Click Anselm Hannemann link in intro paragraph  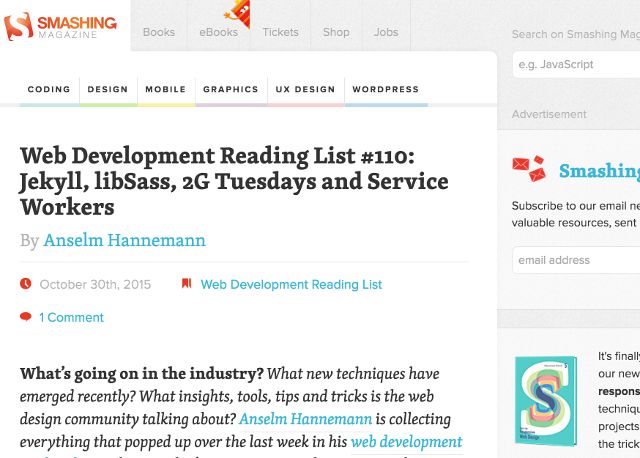[x=305, y=419]
